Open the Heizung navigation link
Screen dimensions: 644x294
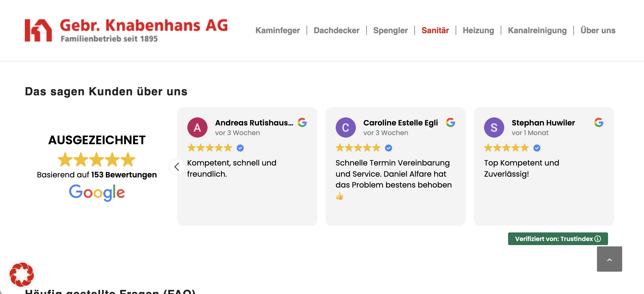point(478,30)
